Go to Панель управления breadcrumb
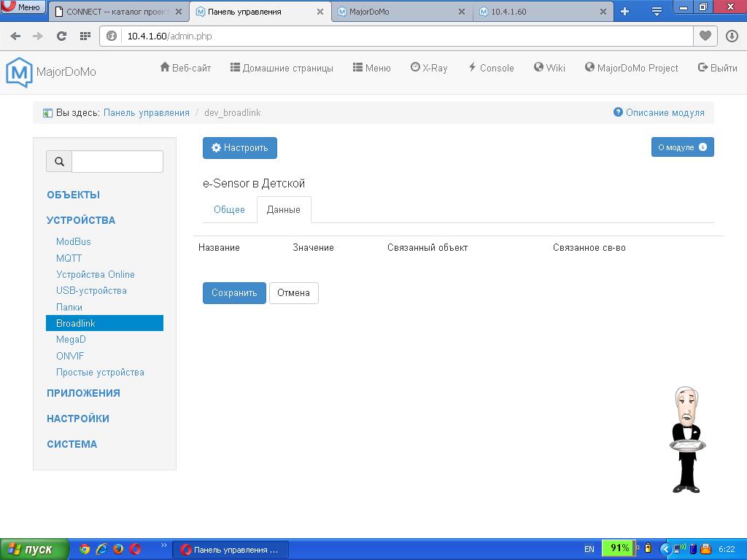The width and height of the screenshot is (747, 560). [x=146, y=112]
